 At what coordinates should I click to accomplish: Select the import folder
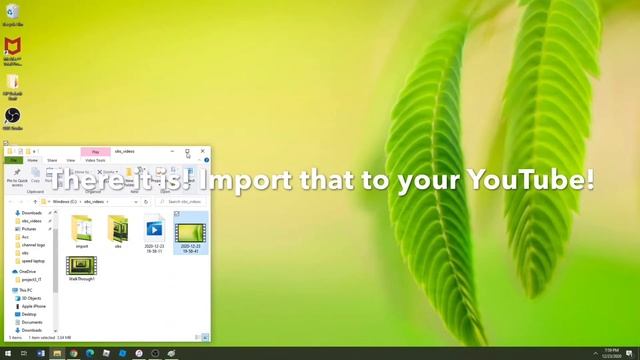point(82,231)
